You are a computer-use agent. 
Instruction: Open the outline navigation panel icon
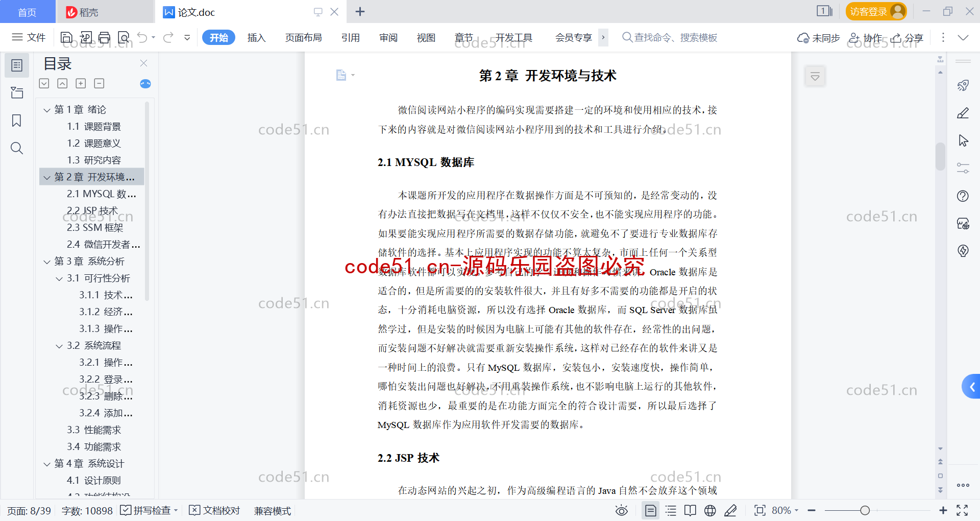[x=17, y=65]
